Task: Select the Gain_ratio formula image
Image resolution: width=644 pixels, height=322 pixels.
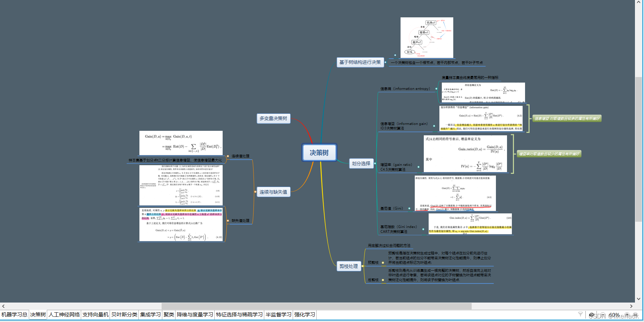Action: (x=465, y=154)
